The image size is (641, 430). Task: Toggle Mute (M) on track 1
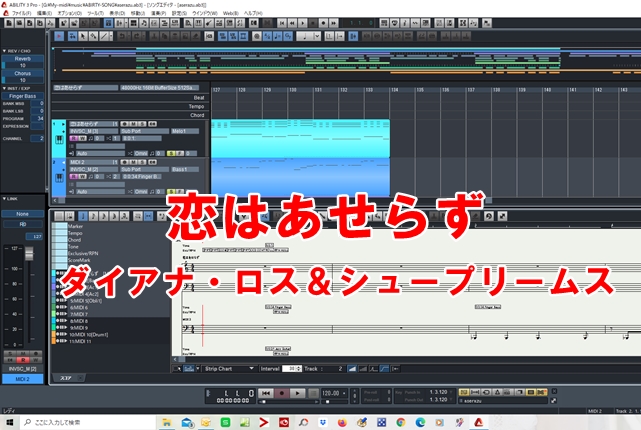pyautogui.click(x=132, y=123)
